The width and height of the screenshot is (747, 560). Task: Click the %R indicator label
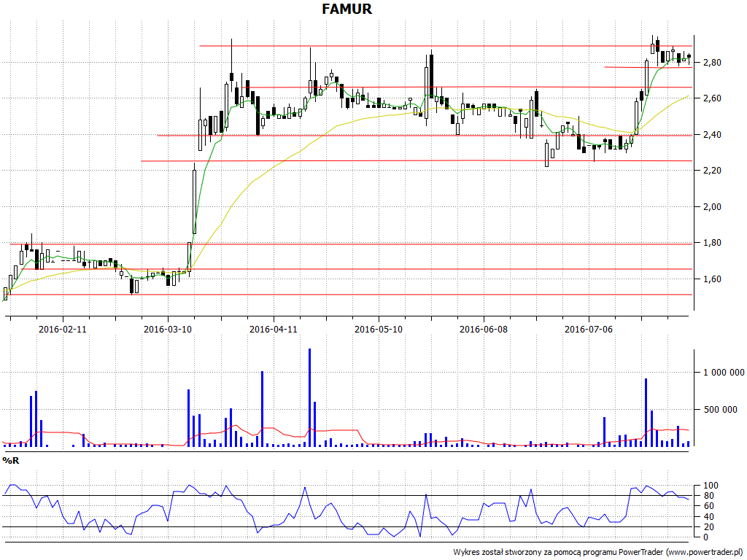10,461
